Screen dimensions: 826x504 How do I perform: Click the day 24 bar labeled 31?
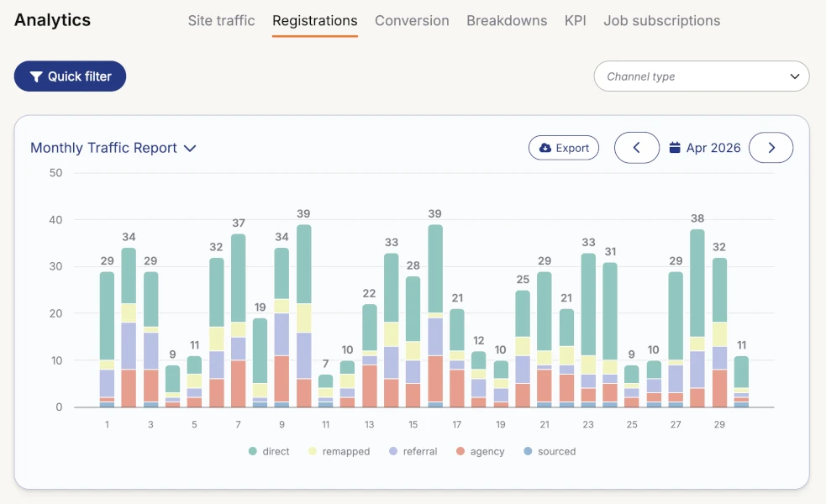click(610, 335)
